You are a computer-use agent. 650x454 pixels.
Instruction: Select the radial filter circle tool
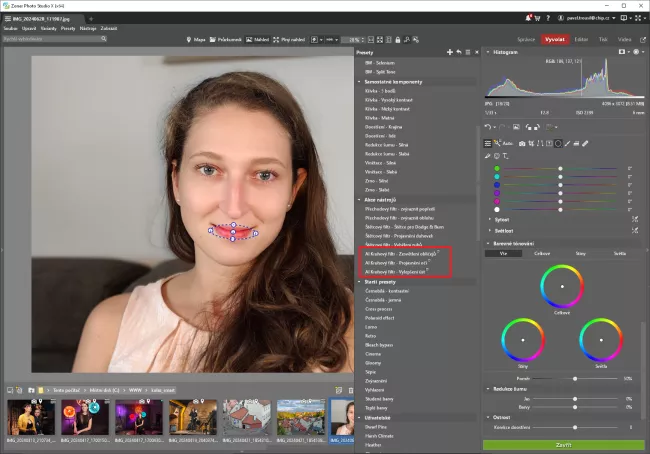(x=558, y=142)
